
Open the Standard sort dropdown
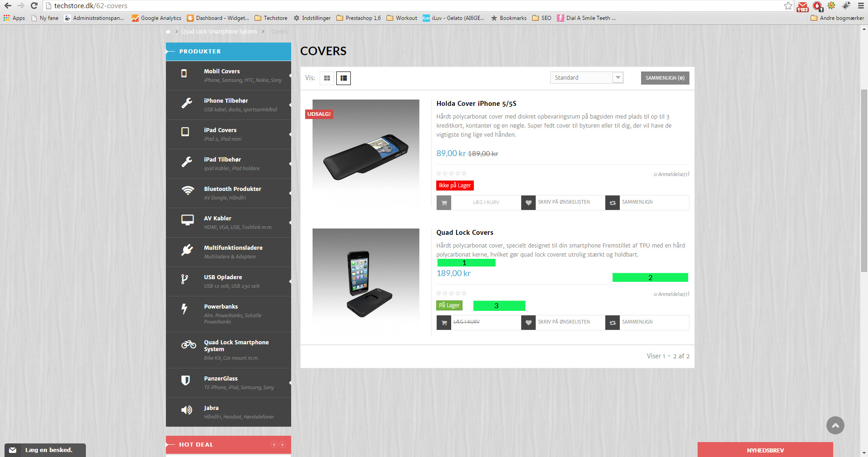point(587,78)
